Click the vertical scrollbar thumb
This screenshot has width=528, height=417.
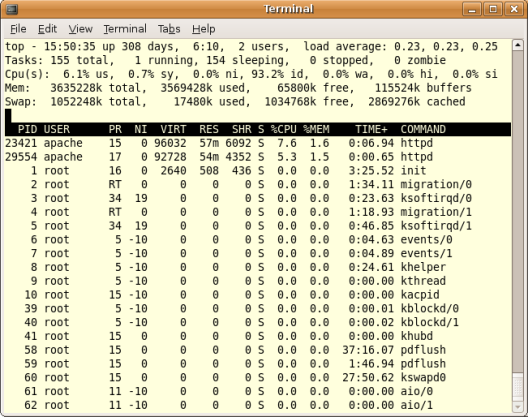(518, 387)
